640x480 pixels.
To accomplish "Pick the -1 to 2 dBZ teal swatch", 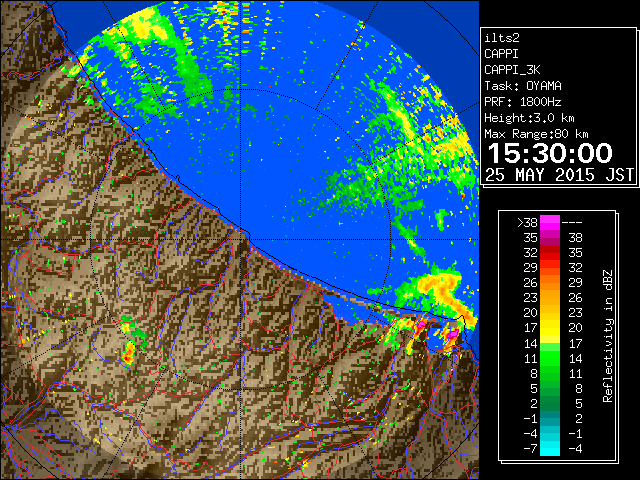I will pos(550,418).
